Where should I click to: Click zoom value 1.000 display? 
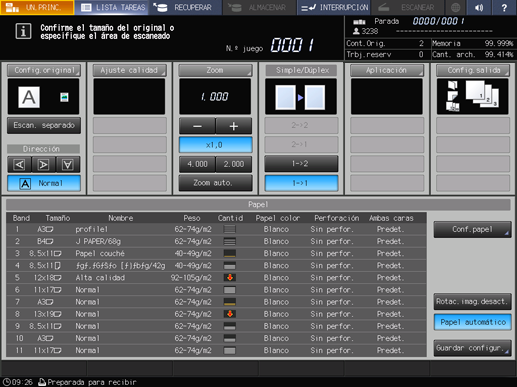215,97
